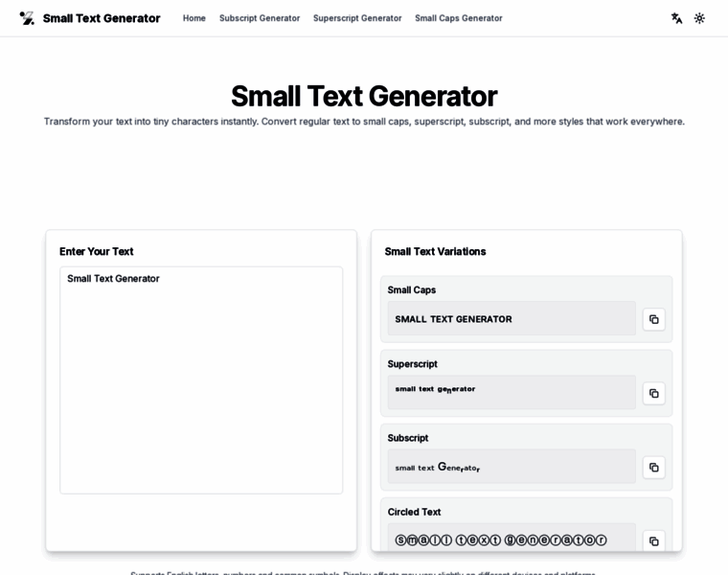Copy the Circled Text result

pyautogui.click(x=653, y=540)
